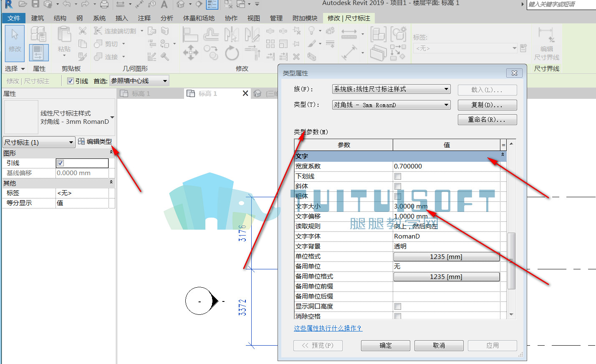Image resolution: width=596 pixels, height=364 pixels.
Task: Open the 文件 menu tab
Action: click(x=14, y=18)
